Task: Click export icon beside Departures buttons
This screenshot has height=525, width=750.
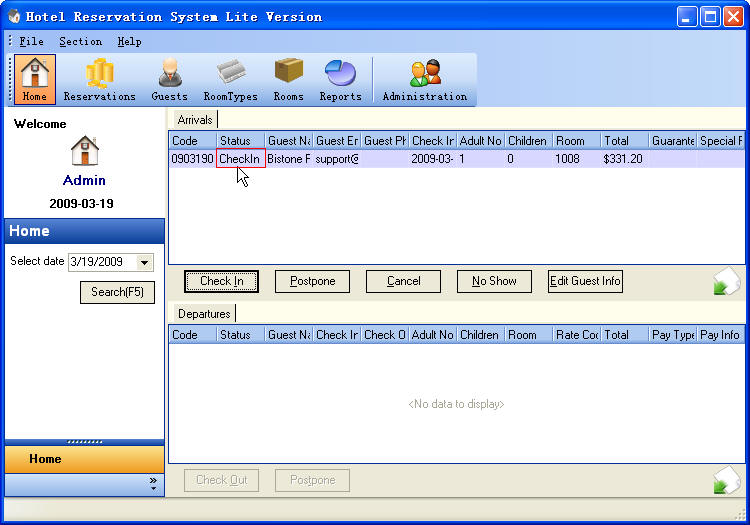Action: click(x=726, y=481)
